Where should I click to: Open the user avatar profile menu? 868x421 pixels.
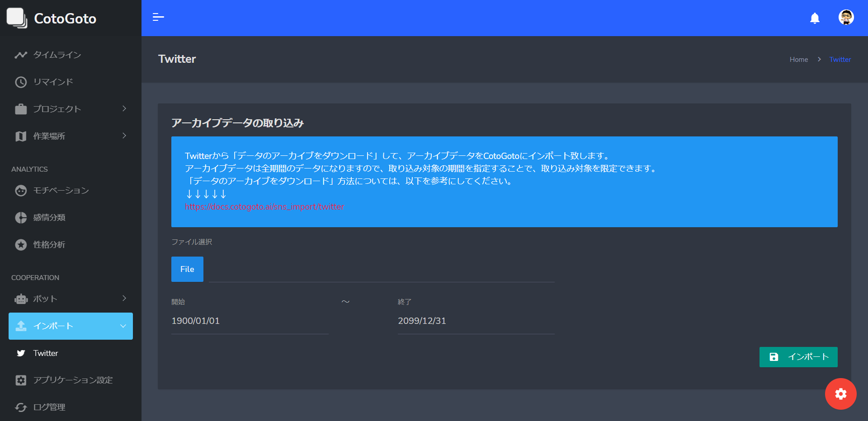[846, 18]
